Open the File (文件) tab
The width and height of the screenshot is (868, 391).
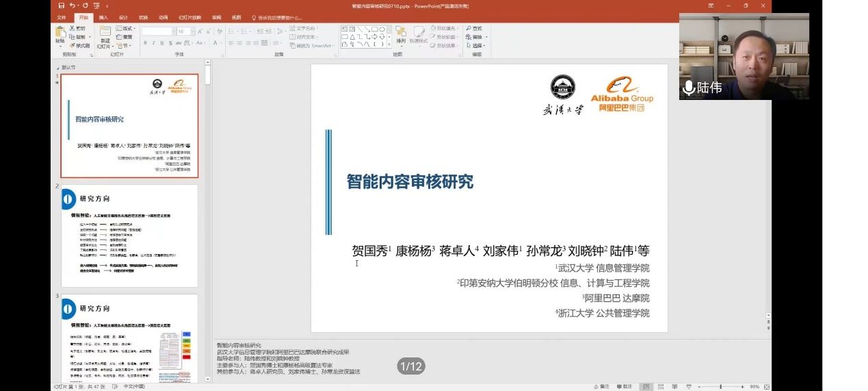pyautogui.click(x=62, y=17)
